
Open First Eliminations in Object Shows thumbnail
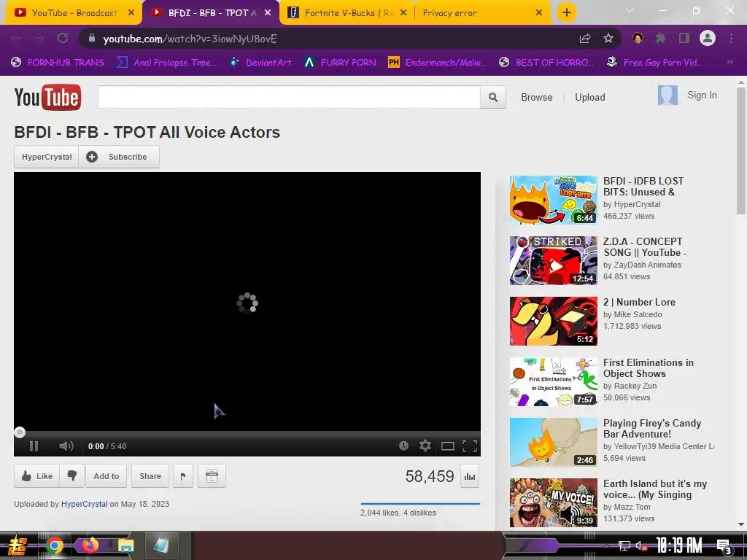pos(553,381)
